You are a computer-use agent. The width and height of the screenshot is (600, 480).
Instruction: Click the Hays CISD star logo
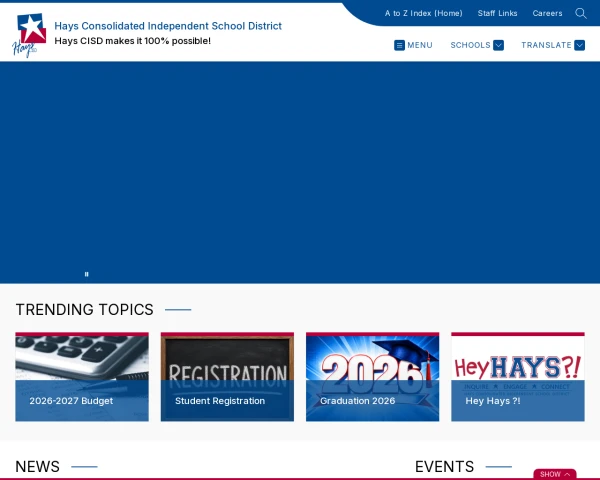(29, 35)
